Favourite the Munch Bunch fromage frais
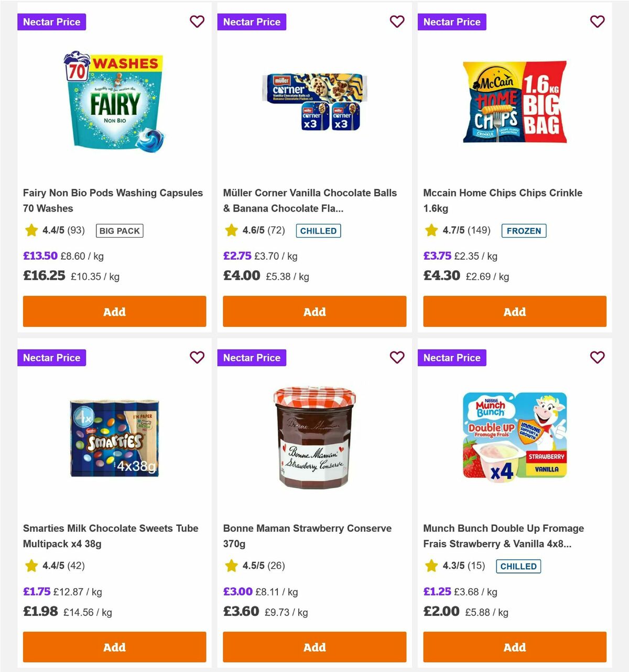The width and height of the screenshot is (629, 672). pos(597,357)
